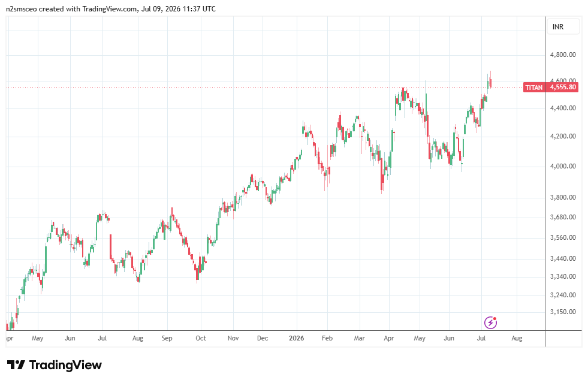The image size is (588, 383).
Task: Click the 3,560.00 price axis label
Action: tap(562, 237)
